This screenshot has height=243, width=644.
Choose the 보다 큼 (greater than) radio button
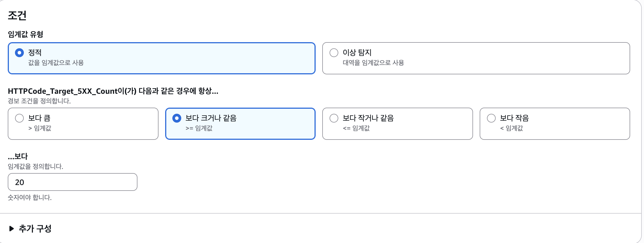point(19,118)
